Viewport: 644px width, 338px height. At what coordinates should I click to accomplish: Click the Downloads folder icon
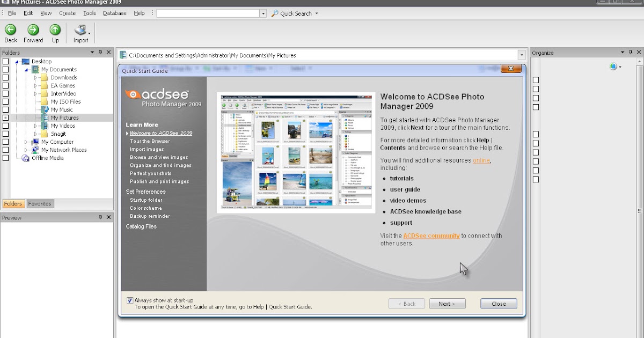[x=45, y=77]
